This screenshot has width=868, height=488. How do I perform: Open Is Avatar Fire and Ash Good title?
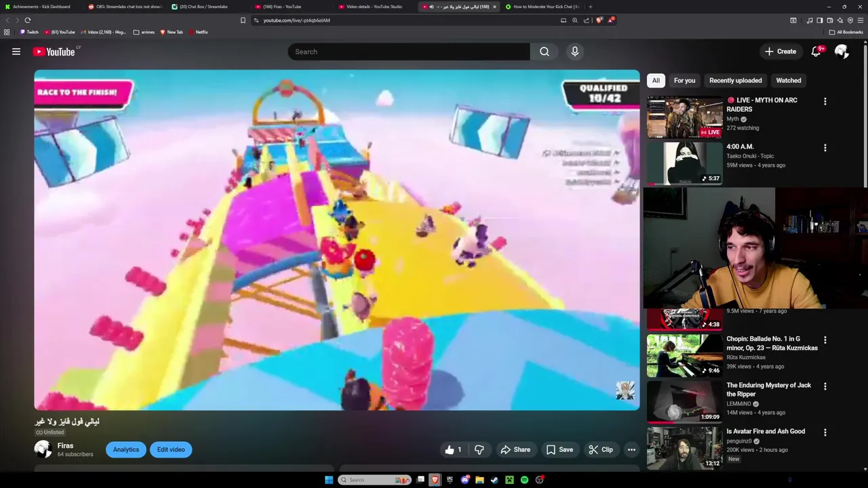(x=766, y=431)
